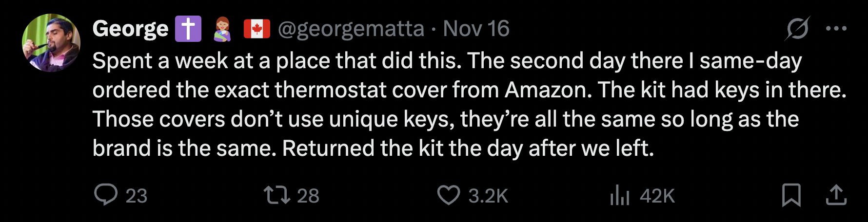Click the 42K views count
This screenshot has height=222, width=868.
click(x=657, y=196)
